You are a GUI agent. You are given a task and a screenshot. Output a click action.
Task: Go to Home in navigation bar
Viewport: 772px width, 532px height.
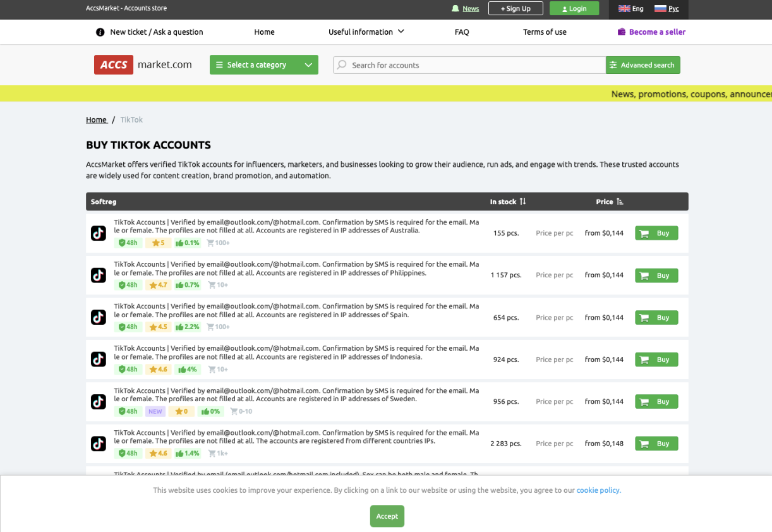tap(264, 32)
